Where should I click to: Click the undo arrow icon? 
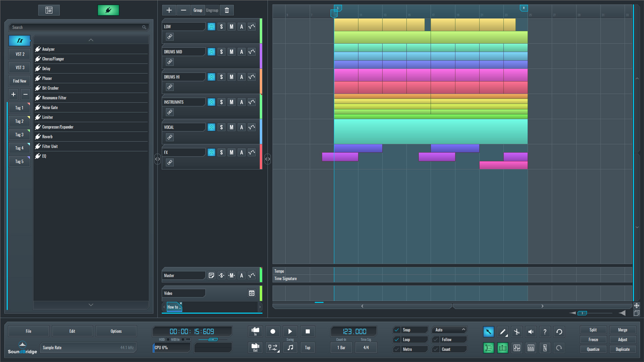pyautogui.click(x=559, y=331)
